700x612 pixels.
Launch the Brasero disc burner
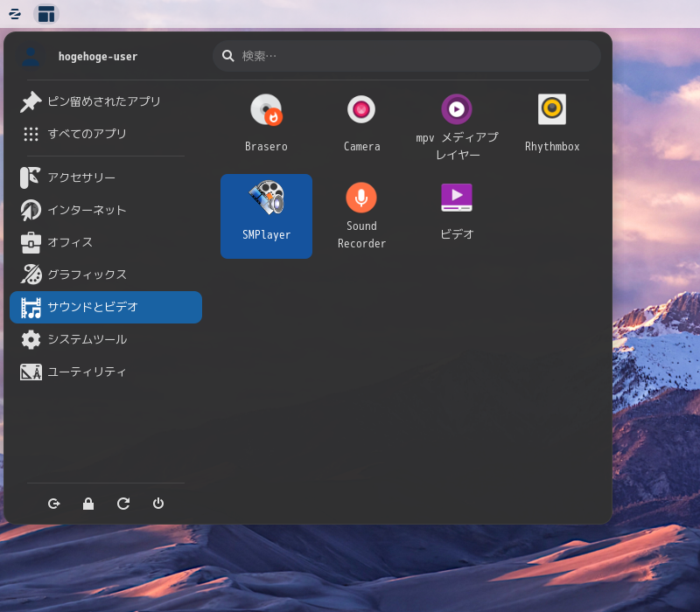coord(266,123)
